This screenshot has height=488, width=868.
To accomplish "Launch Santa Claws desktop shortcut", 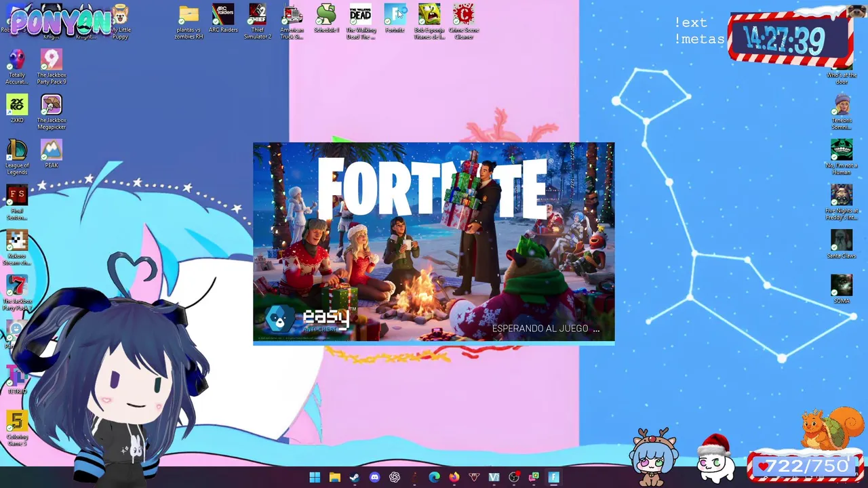I will (842, 244).
